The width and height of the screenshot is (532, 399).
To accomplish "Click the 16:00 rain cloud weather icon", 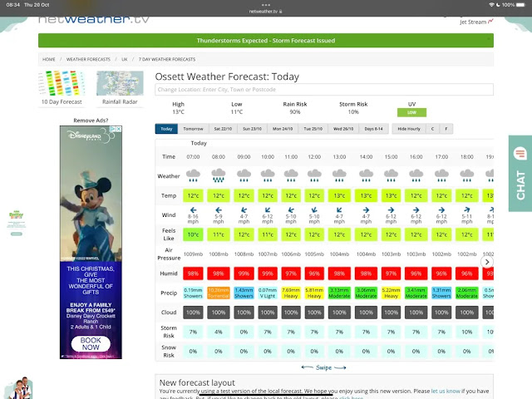I will [416, 175].
